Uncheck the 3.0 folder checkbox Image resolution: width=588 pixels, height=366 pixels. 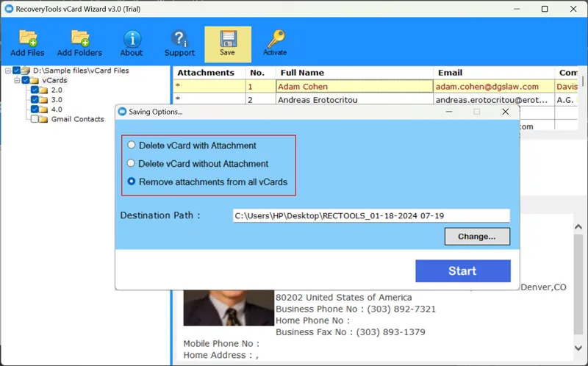pos(35,99)
